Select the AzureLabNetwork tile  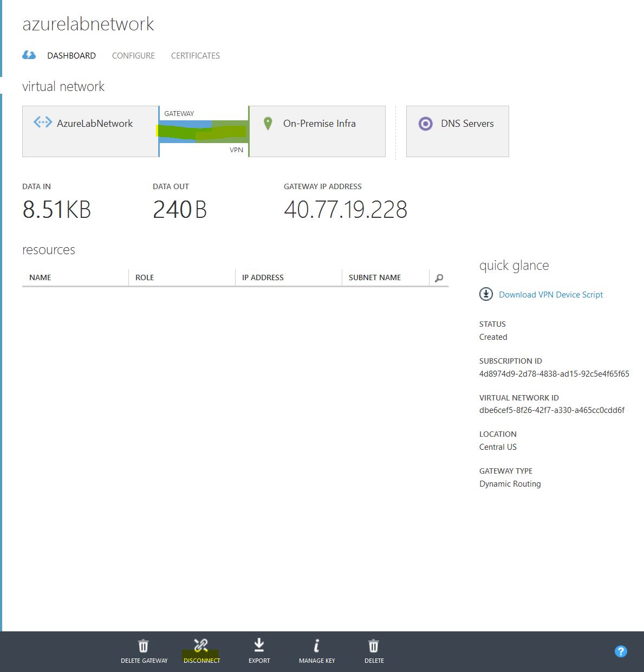click(x=90, y=131)
